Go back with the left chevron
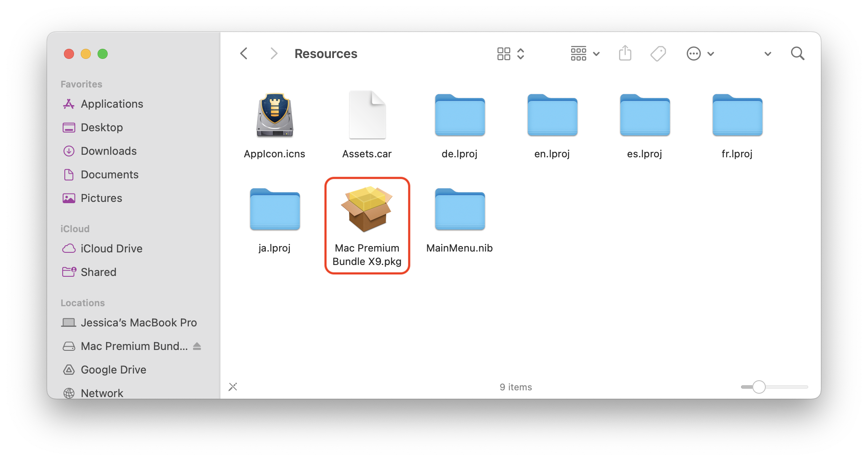 (x=243, y=53)
